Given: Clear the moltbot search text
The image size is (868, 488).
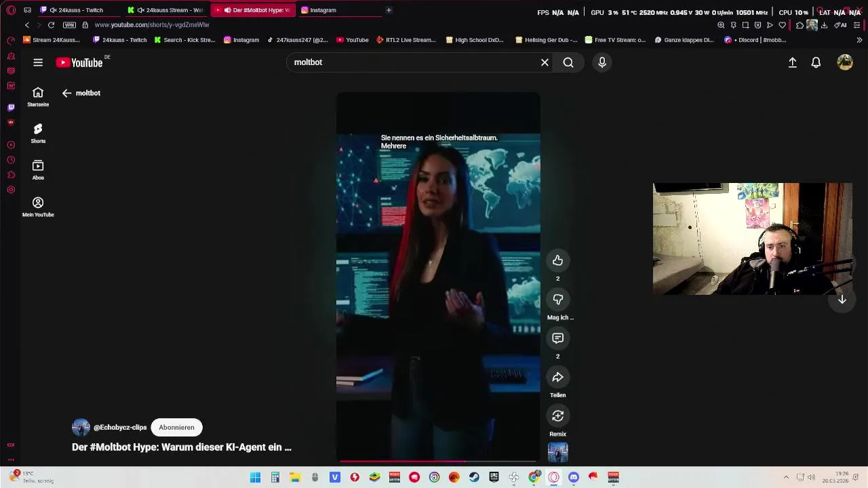Looking at the screenshot, I should tap(545, 62).
